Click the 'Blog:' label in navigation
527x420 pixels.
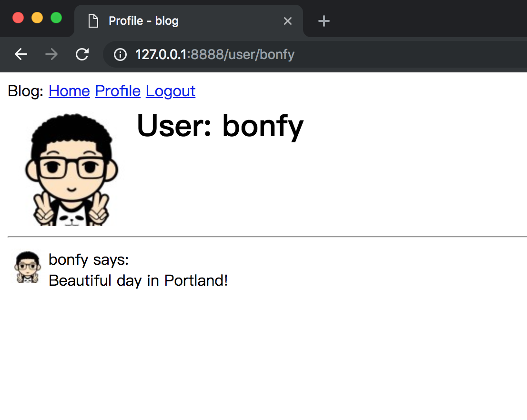pos(26,91)
